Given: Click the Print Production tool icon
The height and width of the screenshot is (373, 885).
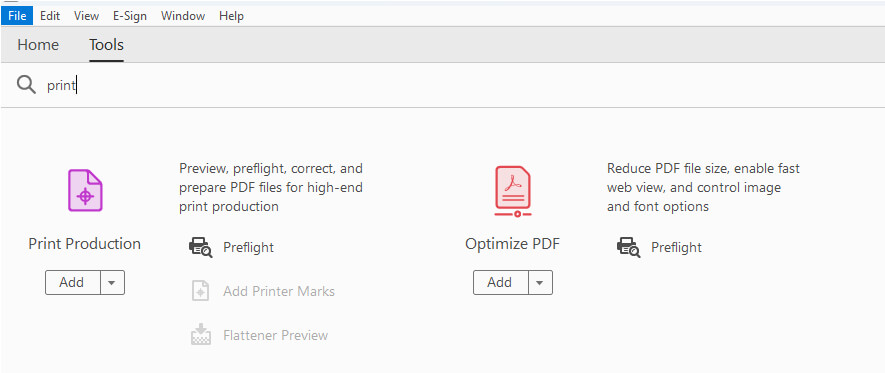Looking at the screenshot, I should click(x=85, y=191).
